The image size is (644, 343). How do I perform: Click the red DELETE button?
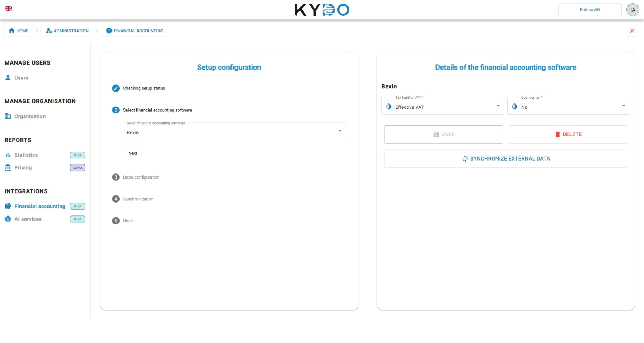(x=568, y=134)
